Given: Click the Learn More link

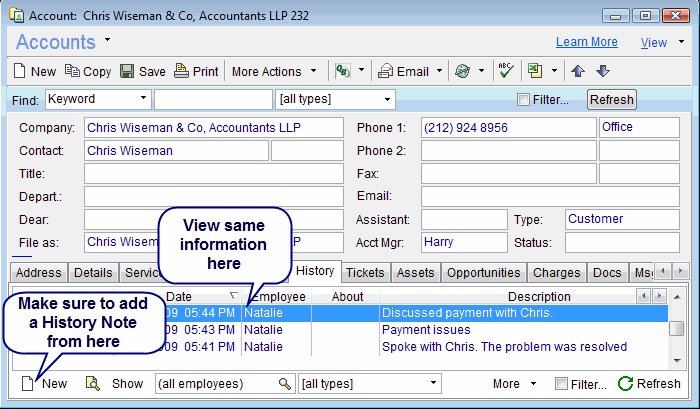Looking at the screenshot, I should (x=586, y=42).
